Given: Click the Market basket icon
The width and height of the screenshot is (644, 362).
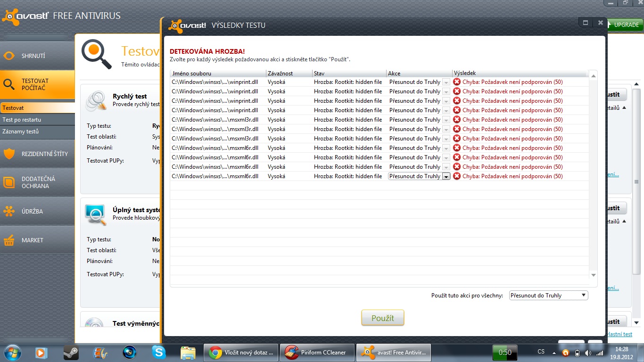Looking at the screenshot, I should [9, 240].
